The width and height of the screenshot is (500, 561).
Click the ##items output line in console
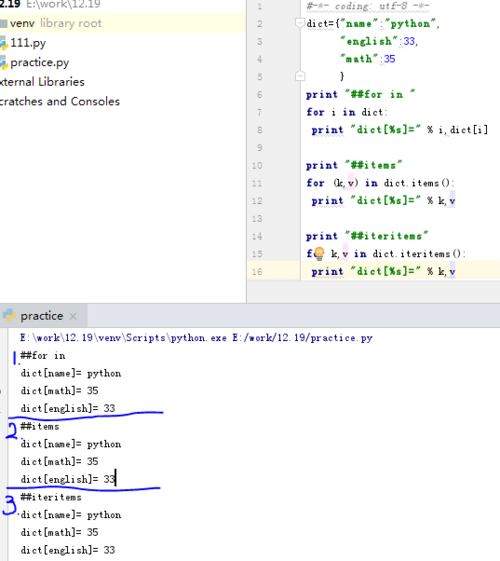tap(40, 426)
